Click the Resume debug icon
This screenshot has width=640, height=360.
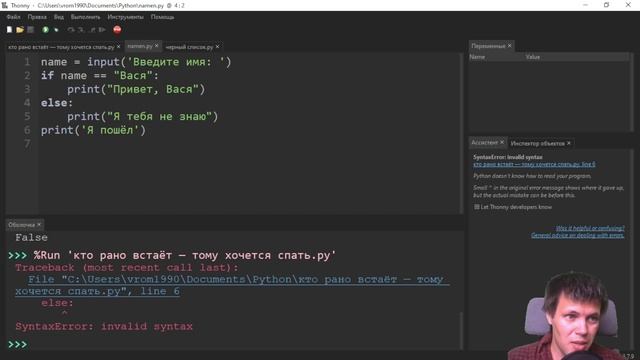pyautogui.click(x=102, y=30)
